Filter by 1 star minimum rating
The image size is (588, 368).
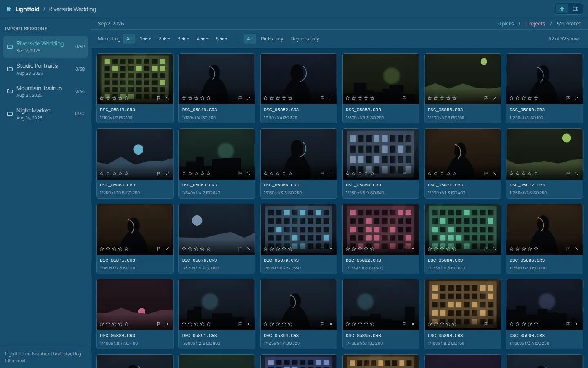pos(145,39)
